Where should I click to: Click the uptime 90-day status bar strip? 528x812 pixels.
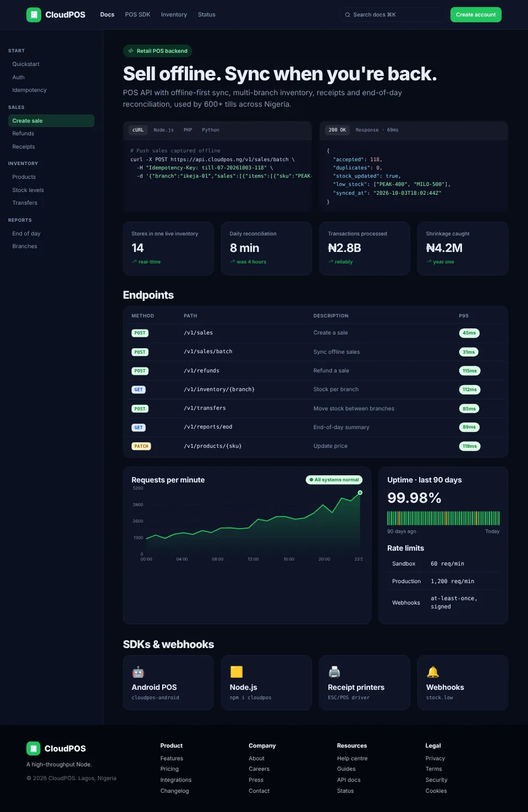pos(443,518)
